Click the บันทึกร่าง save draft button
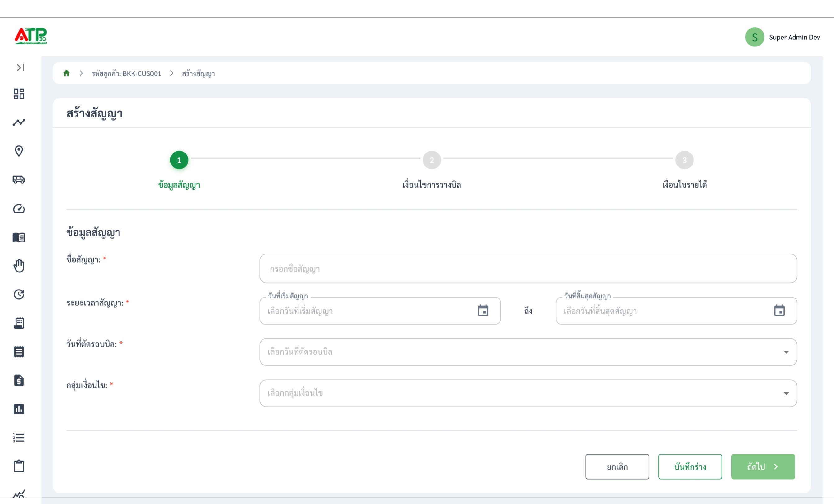Screen dimensions: 834x504 click(x=690, y=466)
